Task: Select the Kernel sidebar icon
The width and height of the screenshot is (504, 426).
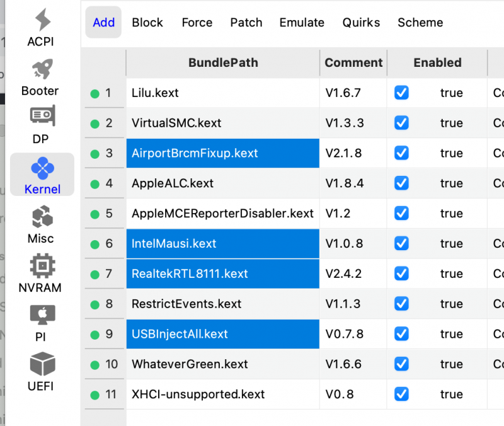Action: [x=42, y=168]
